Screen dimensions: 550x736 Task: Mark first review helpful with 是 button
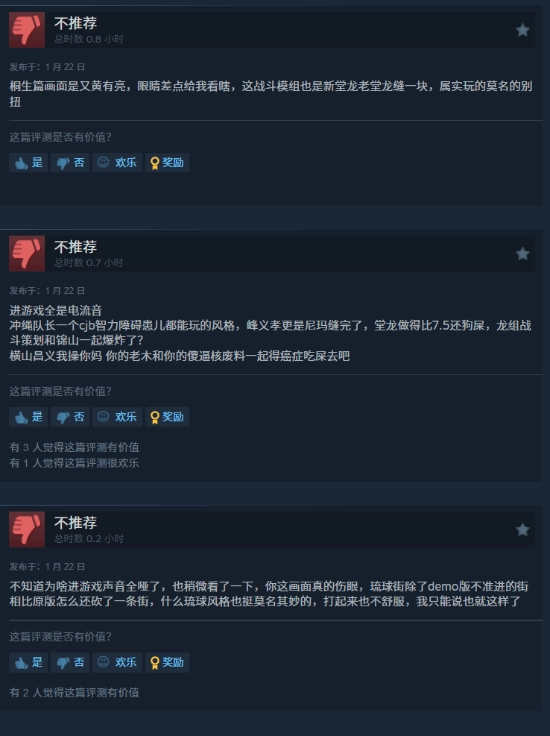coord(29,162)
